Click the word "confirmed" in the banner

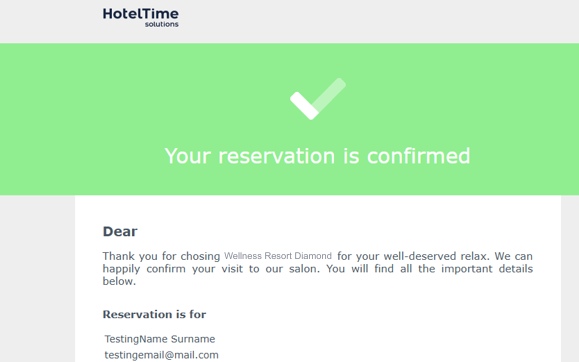[419, 156]
